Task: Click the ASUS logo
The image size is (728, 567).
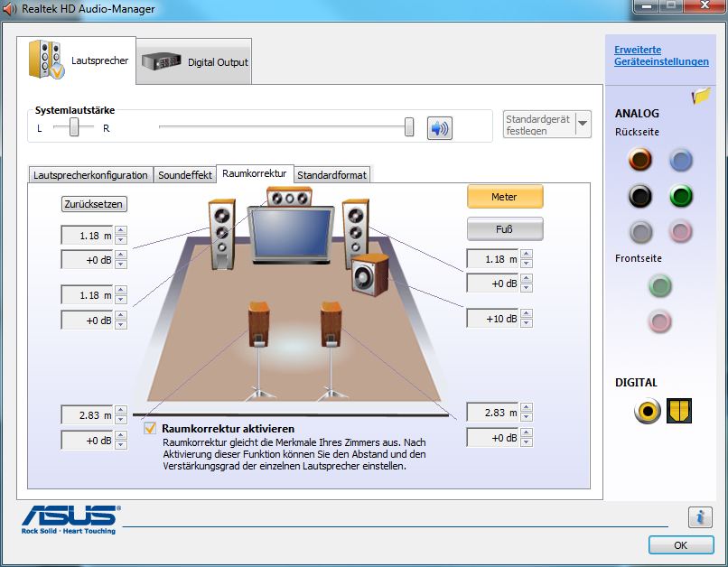Action: (70, 519)
